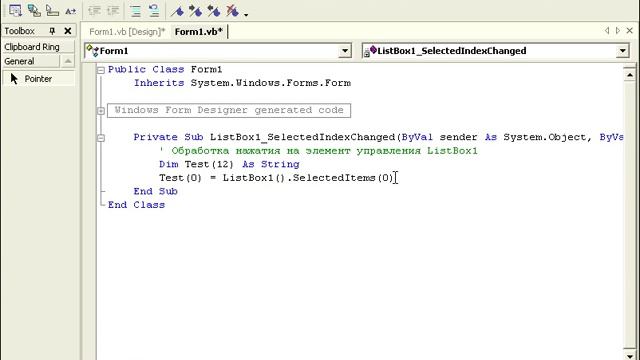Select the Pointer tool

coord(38,79)
